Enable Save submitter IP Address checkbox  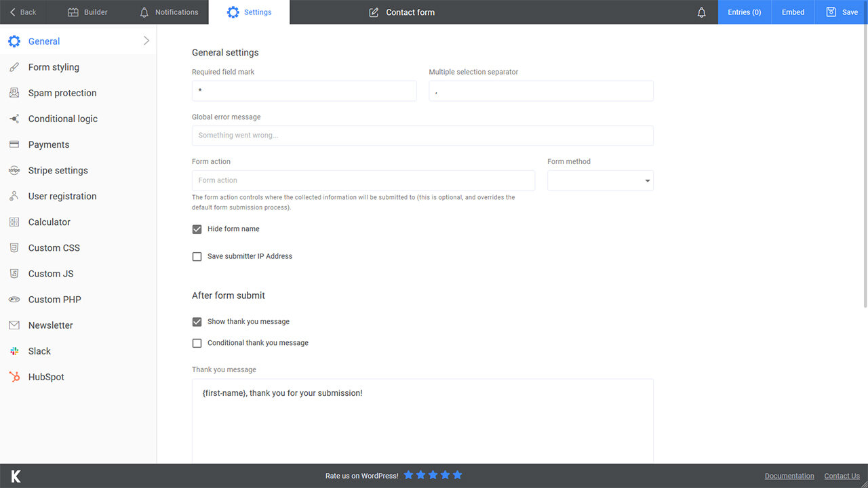[197, 256]
